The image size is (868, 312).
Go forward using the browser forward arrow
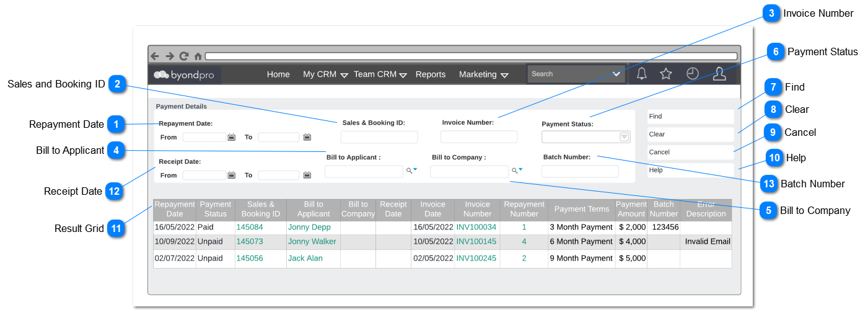[170, 56]
